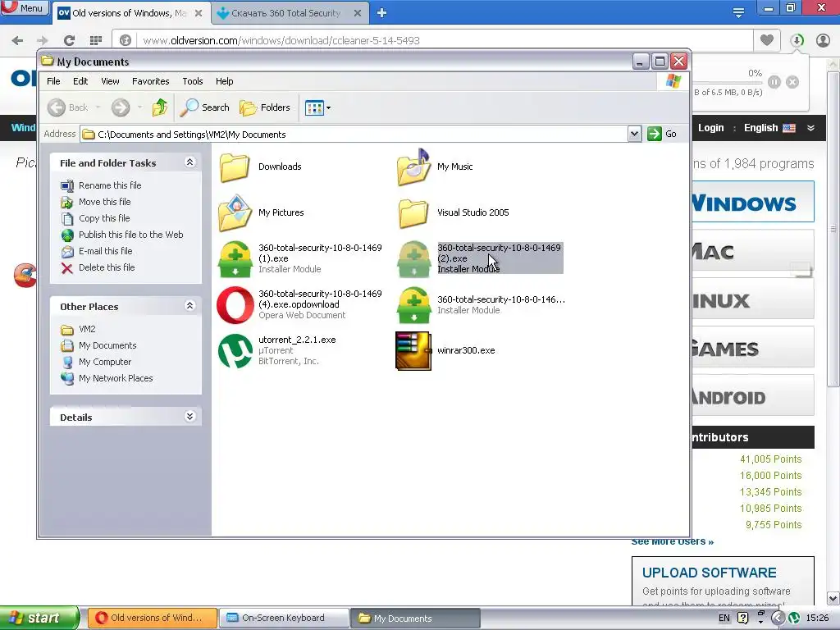Open the Downloads folder icon
The image size is (840, 630).
[x=234, y=167]
